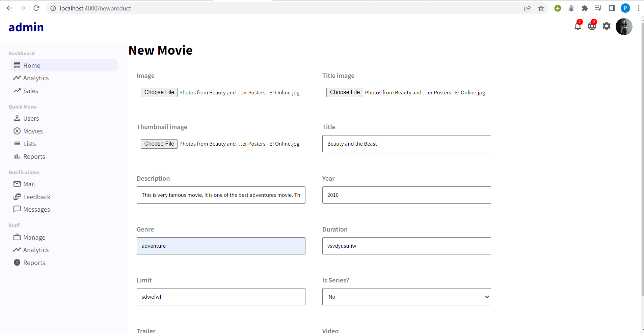Switch to the Analytics section under Staff
The width and height of the screenshot is (644, 333).
pos(17,249)
